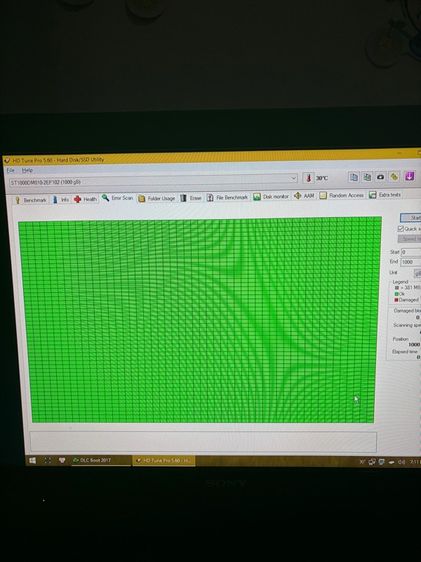Image resolution: width=421 pixels, height=562 pixels.
Task: Open the options wrench icon
Action: coord(394,176)
